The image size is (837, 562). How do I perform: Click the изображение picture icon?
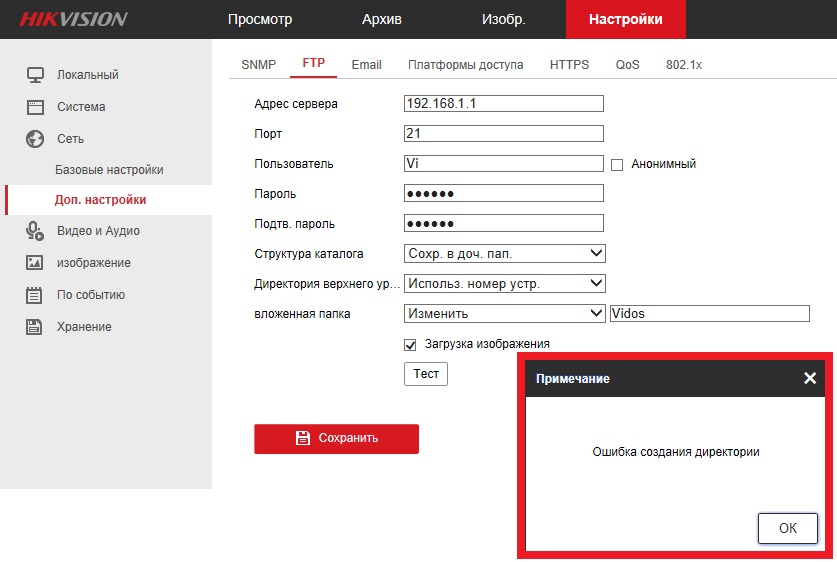pyautogui.click(x=35, y=263)
